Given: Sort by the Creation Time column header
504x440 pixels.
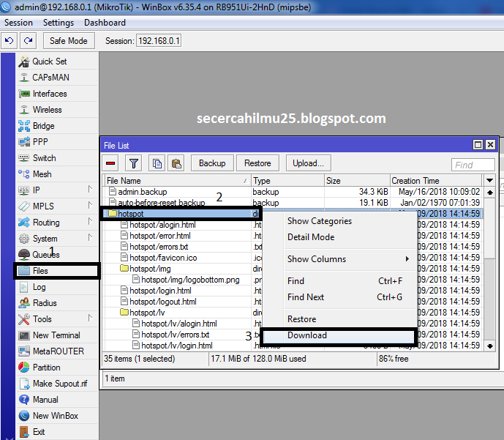Looking at the screenshot, I should 436,181.
